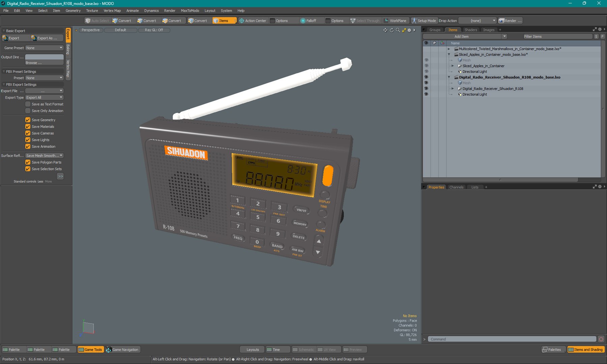Enable Save Only Animation checkbox

[28, 111]
